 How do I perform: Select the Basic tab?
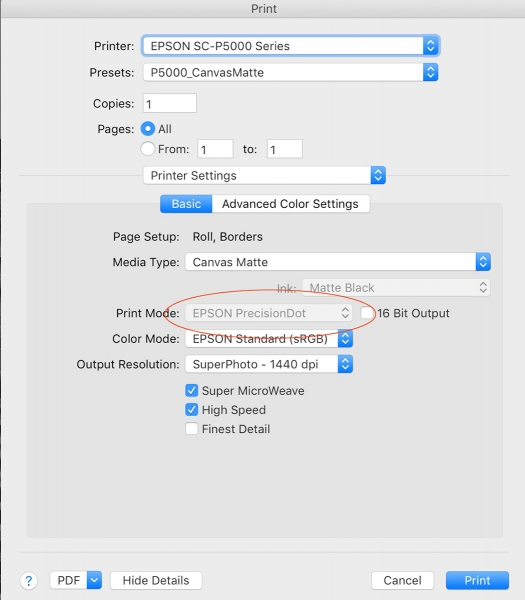186,204
